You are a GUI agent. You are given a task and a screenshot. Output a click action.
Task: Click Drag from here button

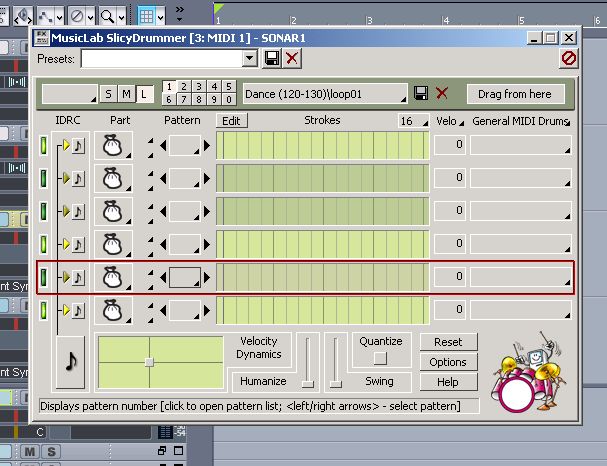pos(515,94)
